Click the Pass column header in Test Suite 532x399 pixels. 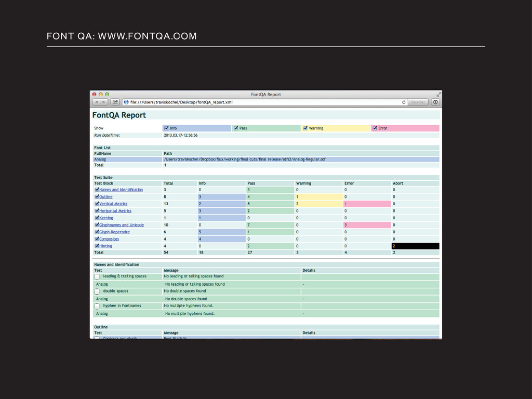click(251, 183)
